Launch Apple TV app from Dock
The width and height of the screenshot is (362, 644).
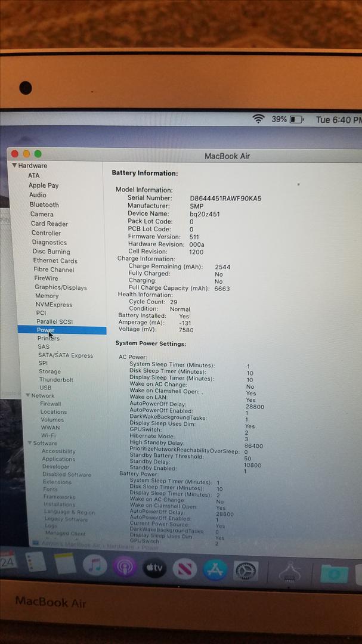click(154, 567)
